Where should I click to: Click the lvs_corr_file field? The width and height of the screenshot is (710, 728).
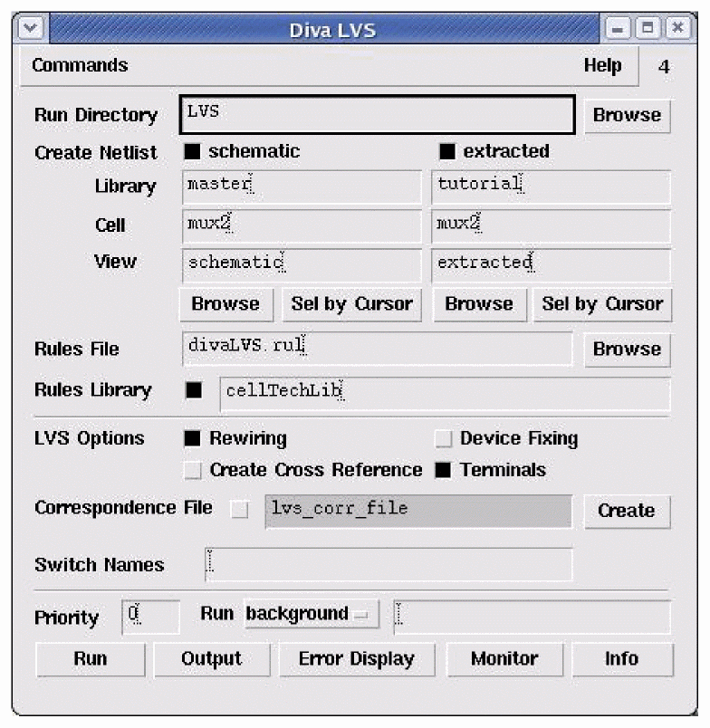(x=418, y=512)
